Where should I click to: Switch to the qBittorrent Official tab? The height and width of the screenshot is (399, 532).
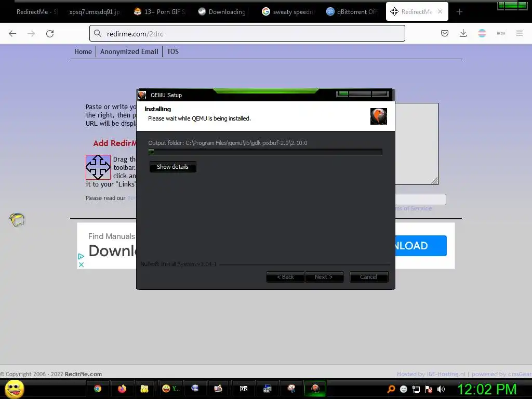pyautogui.click(x=352, y=12)
